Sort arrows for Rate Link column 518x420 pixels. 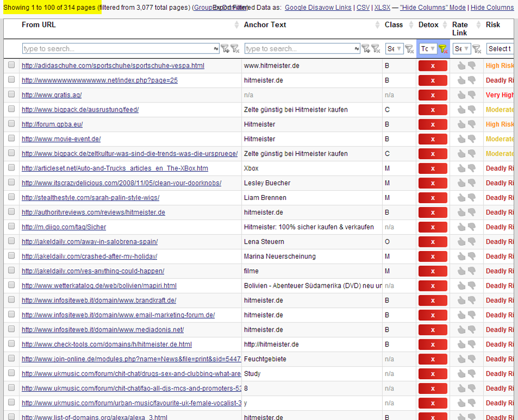click(478, 25)
